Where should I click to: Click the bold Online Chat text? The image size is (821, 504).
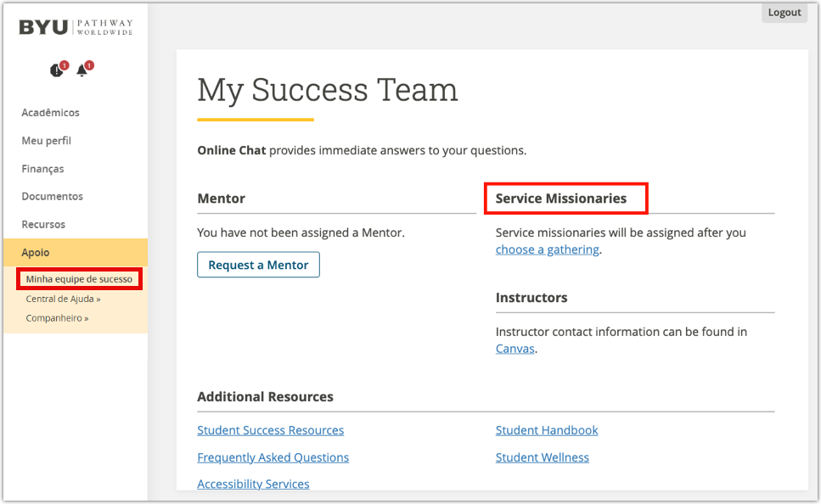(x=232, y=151)
